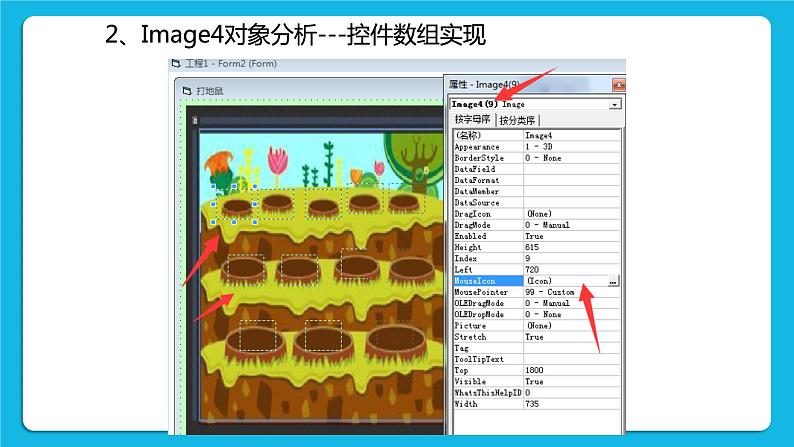Switch to the 按字母序 tab
794x447 pixels.
point(472,119)
